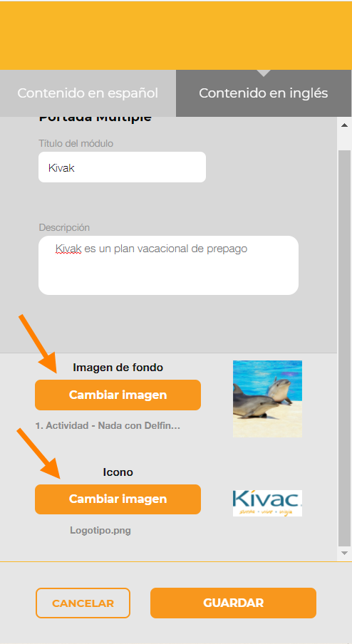Click the Imagen de fondo heading
352x644 pixels.
(x=118, y=368)
